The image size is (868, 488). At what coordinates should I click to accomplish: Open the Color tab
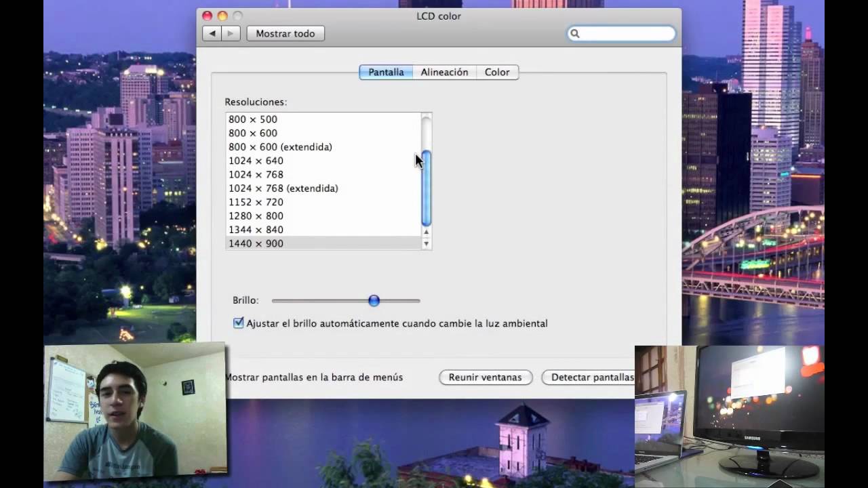tap(497, 72)
